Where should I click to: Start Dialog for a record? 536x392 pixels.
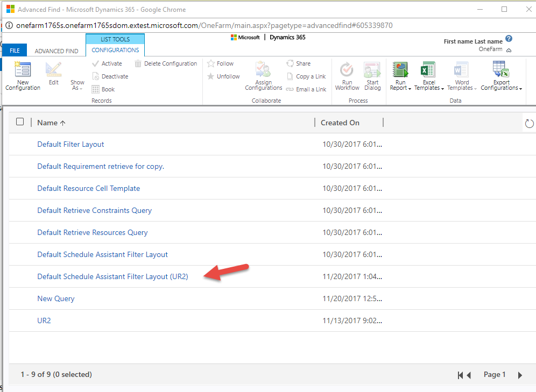coord(372,77)
